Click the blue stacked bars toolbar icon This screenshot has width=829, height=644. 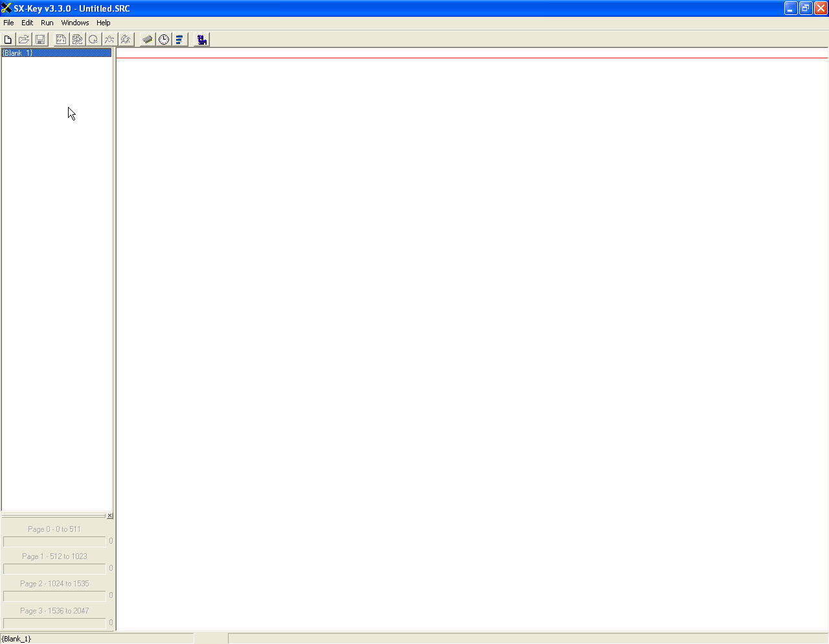click(x=180, y=40)
